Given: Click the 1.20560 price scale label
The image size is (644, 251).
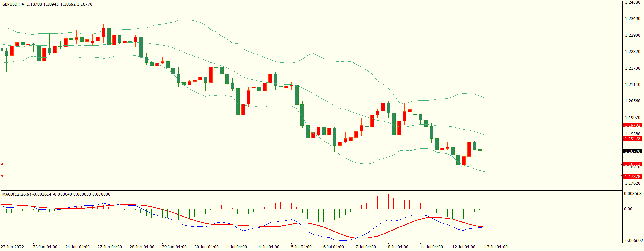Looking at the screenshot, I should (632, 101).
